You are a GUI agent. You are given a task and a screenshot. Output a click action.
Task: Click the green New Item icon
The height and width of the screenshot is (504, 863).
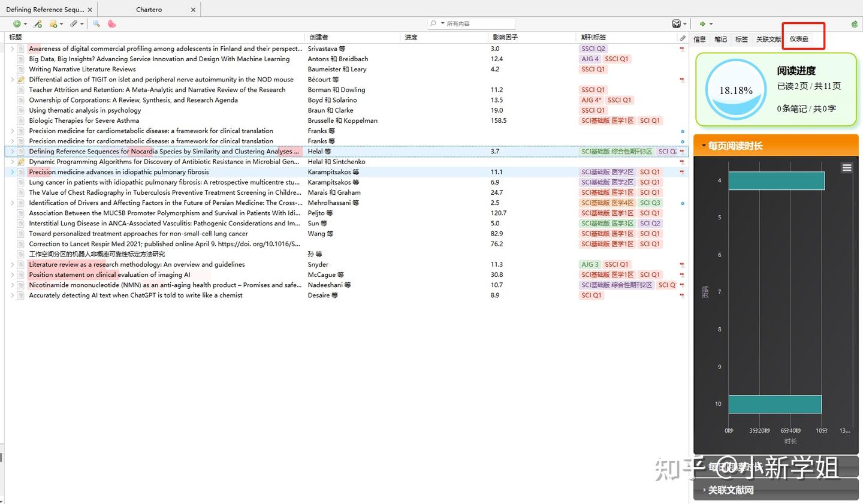tap(17, 24)
